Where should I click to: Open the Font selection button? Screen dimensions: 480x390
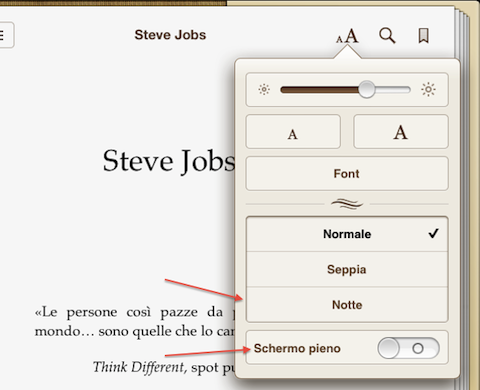[347, 173]
